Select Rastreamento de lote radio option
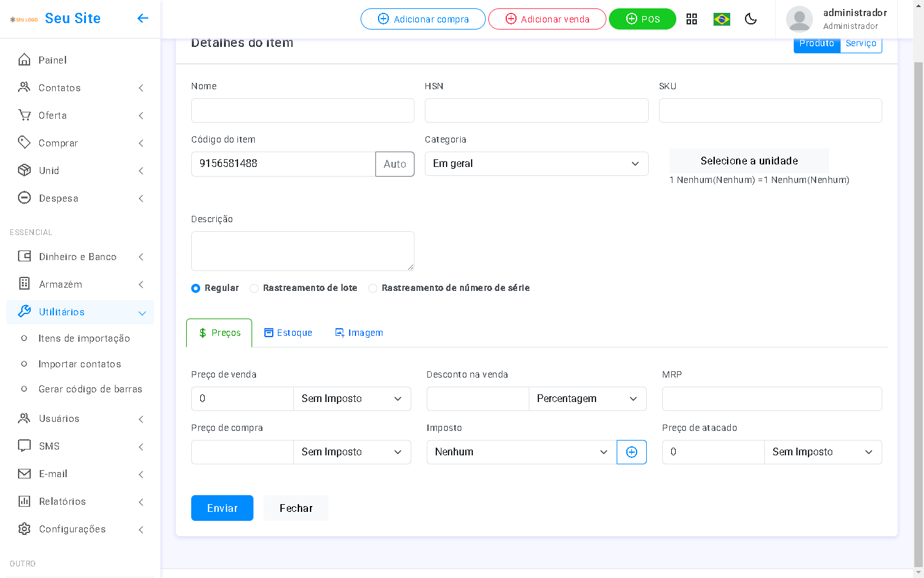 pos(254,288)
